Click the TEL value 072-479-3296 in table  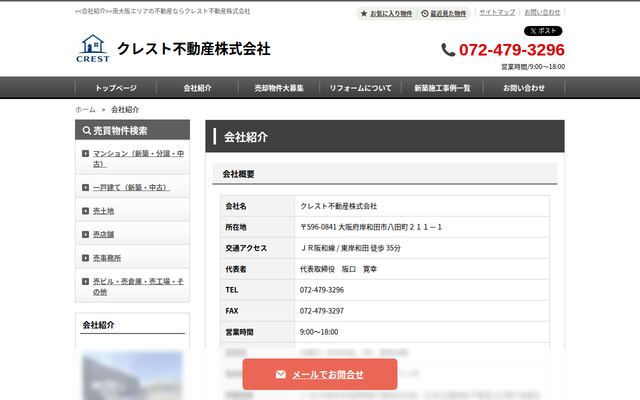322,290
